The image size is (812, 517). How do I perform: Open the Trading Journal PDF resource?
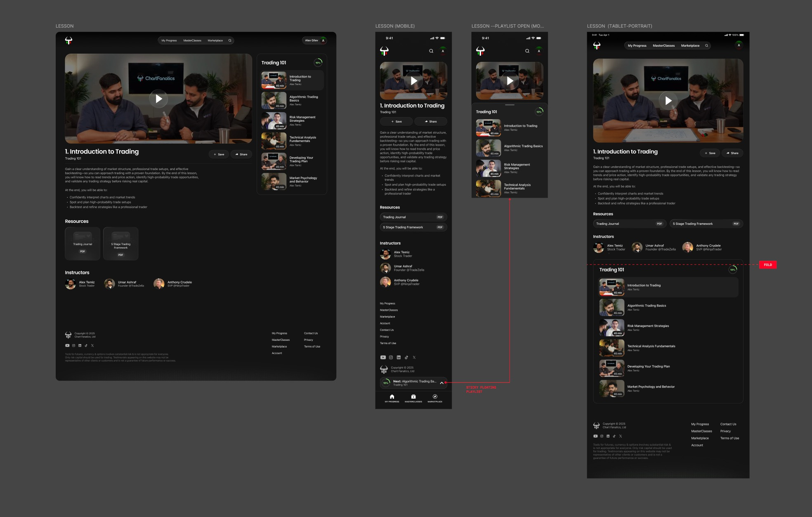(83, 243)
